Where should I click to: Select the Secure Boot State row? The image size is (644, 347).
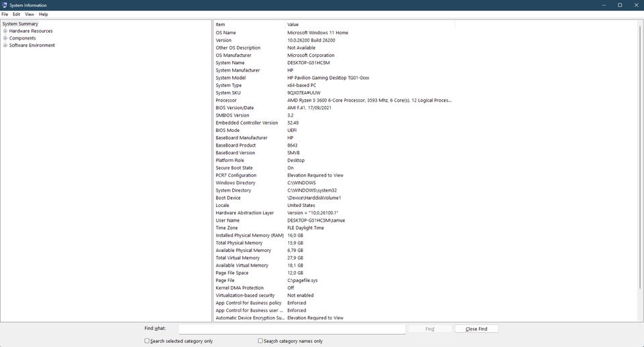(x=334, y=167)
